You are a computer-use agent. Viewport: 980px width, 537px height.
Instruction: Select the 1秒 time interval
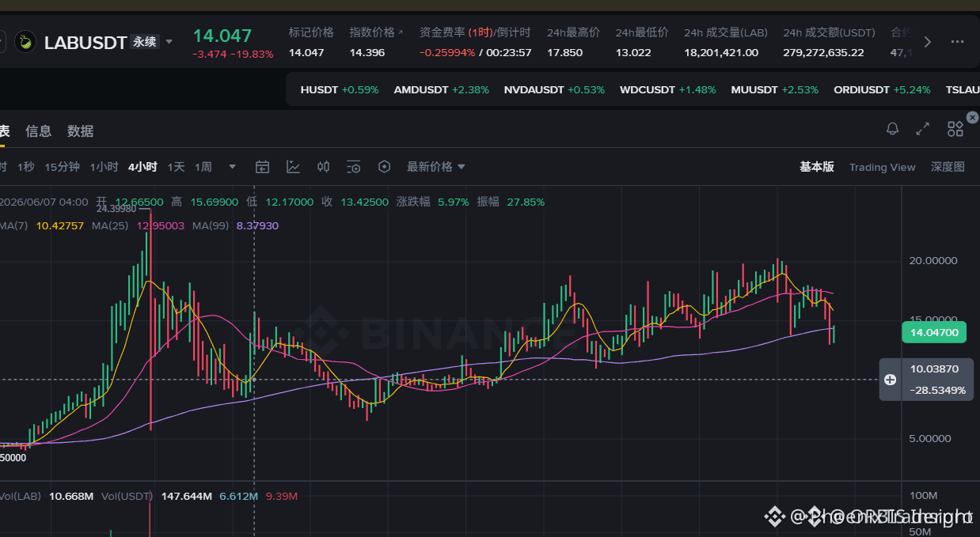click(x=25, y=167)
